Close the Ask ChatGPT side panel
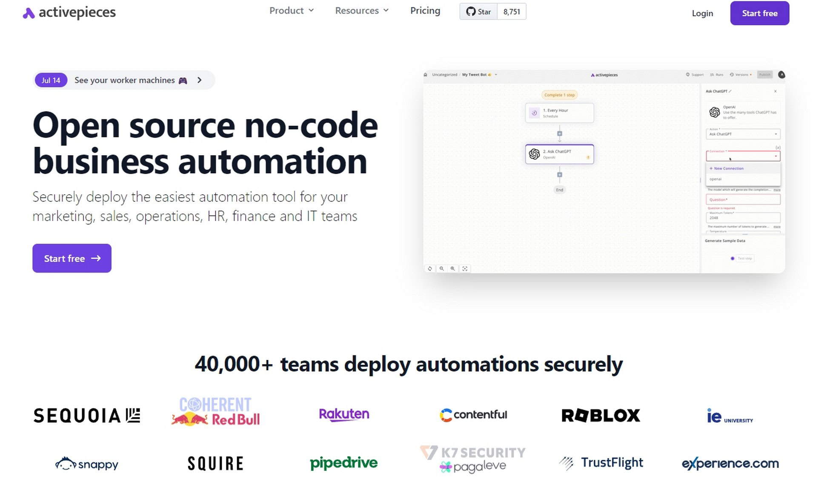 775,91
